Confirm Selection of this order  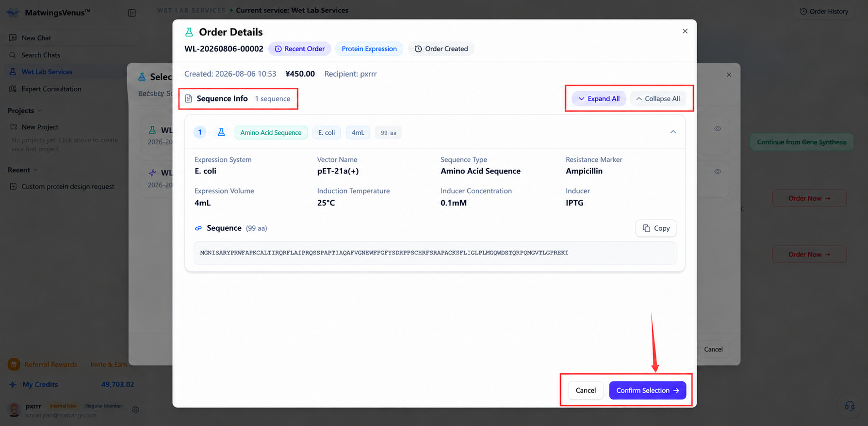pyautogui.click(x=648, y=390)
